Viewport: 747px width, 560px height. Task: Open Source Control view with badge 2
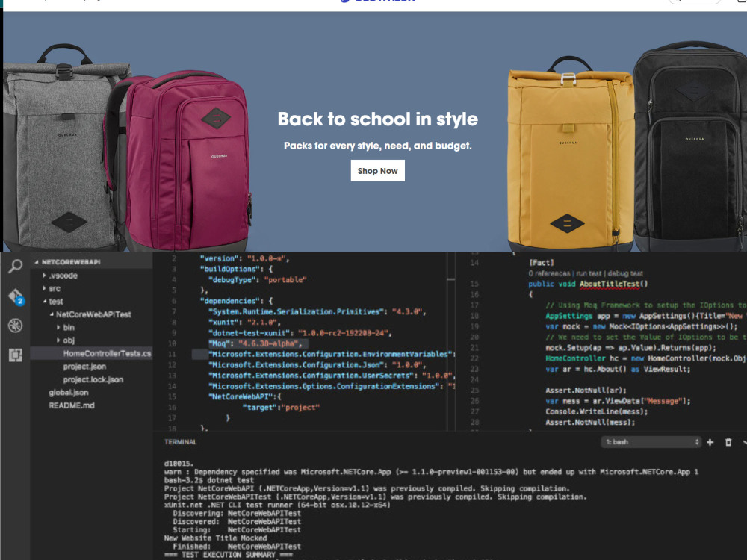click(x=16, y=296)
